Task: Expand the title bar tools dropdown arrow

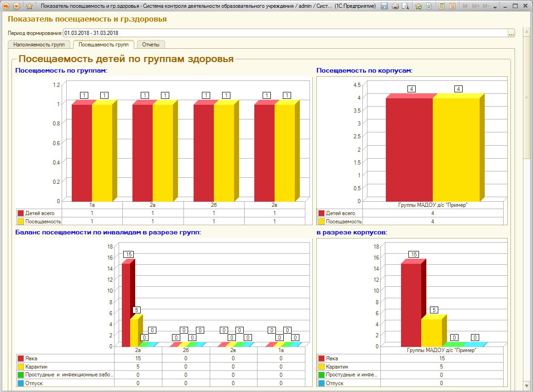Action: coord(495,7)
